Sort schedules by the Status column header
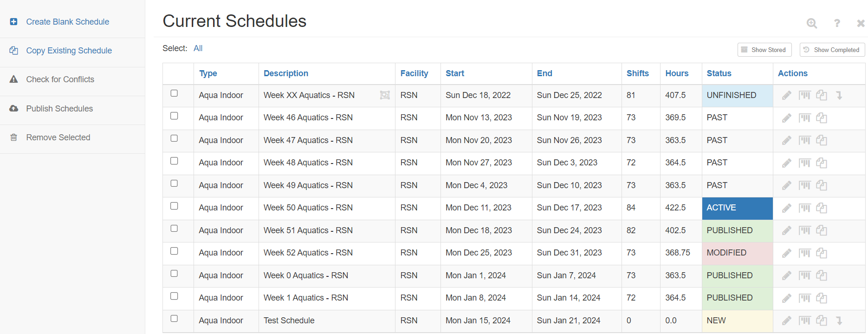868x334 pixels. pyautogui.click(x=719, y=73)
